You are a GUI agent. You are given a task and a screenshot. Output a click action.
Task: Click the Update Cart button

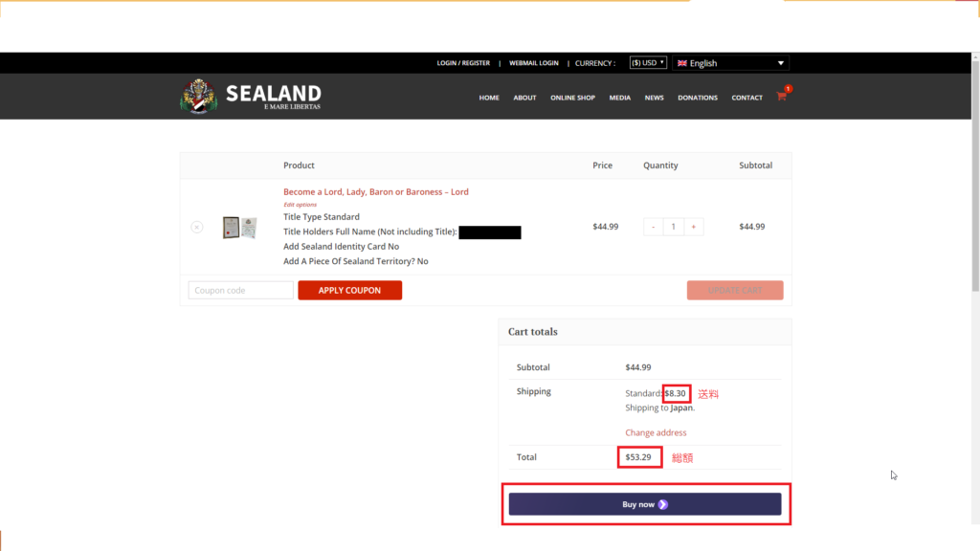(735, 291)
